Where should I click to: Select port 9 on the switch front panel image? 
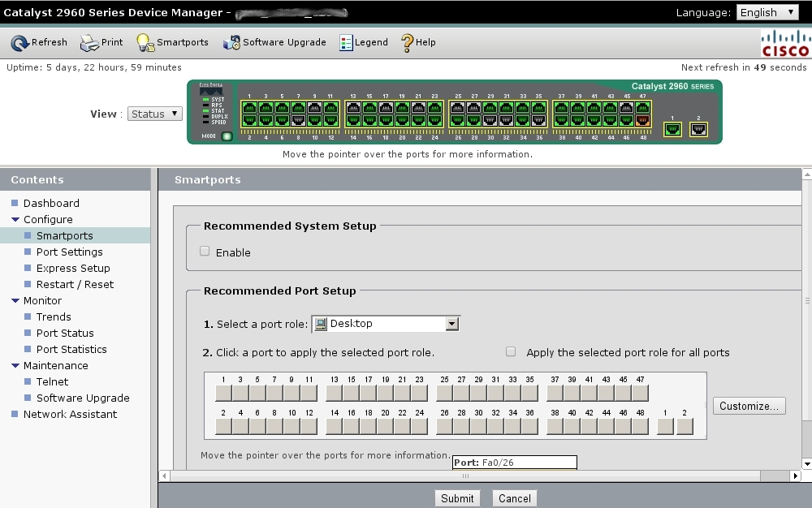[314, 108]
